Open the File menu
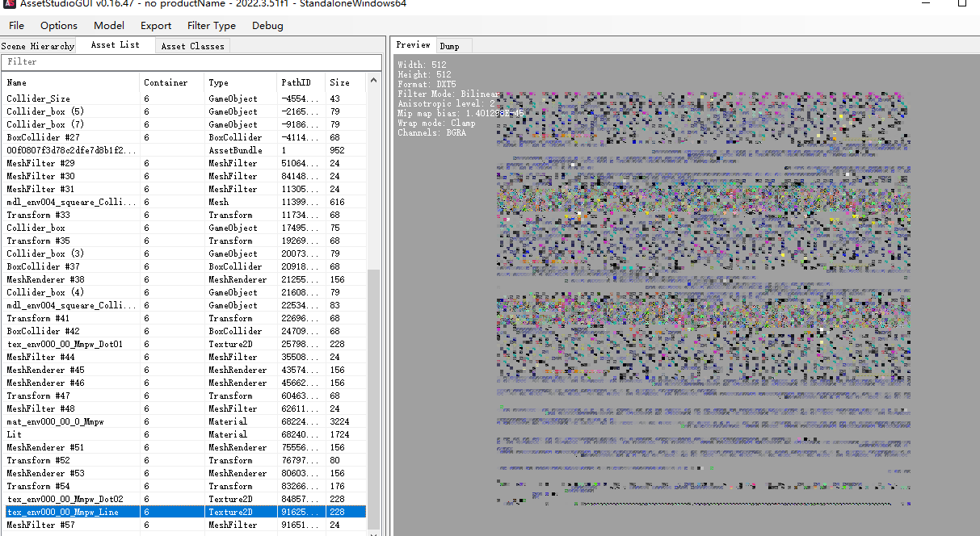 point(16,26)
